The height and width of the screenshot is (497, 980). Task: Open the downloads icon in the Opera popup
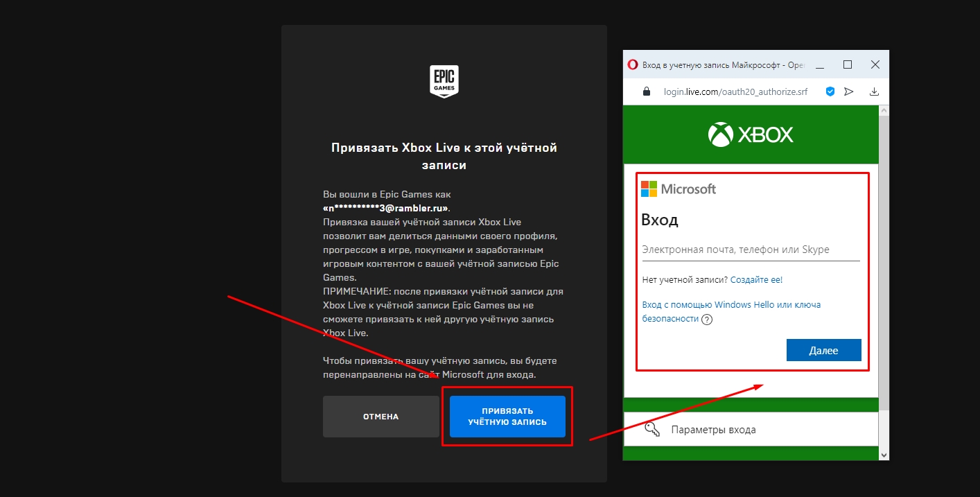pos(874,91)
